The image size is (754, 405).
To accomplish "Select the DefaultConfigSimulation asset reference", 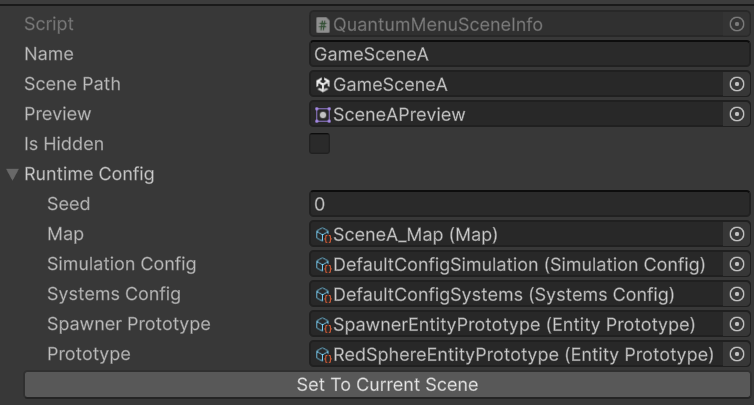I will click(x=516, y=264).
